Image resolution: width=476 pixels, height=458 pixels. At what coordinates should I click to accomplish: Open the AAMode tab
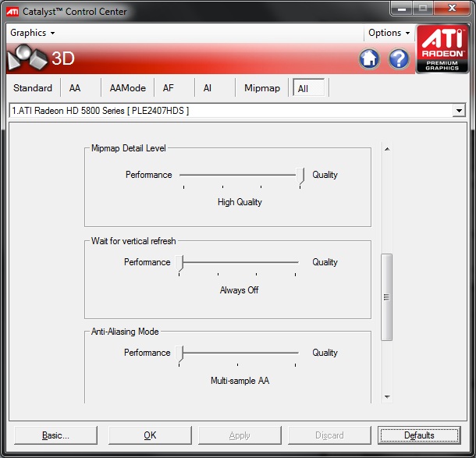point(128,88)
